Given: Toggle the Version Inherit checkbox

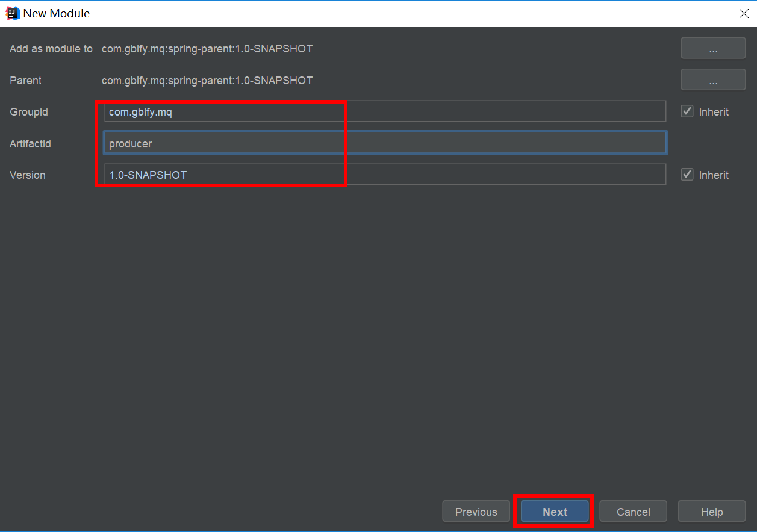Looking at the screenshot, I should tap(687, 175).
